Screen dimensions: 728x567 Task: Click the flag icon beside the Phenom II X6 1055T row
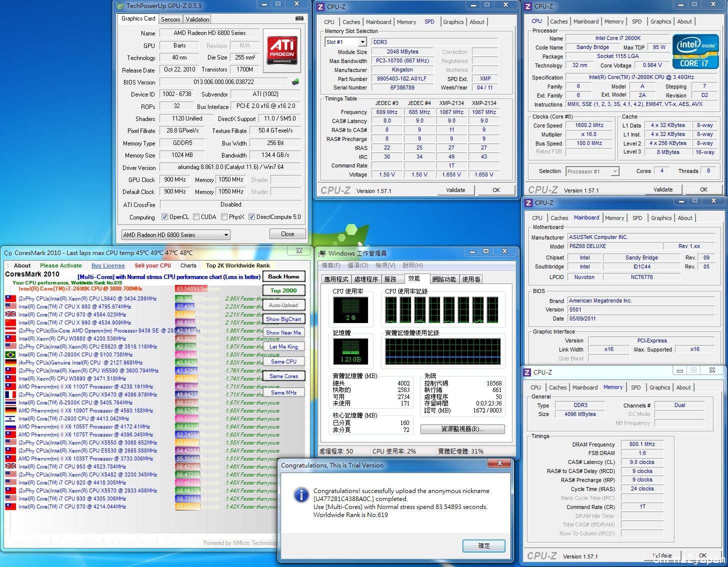(10, 426)
